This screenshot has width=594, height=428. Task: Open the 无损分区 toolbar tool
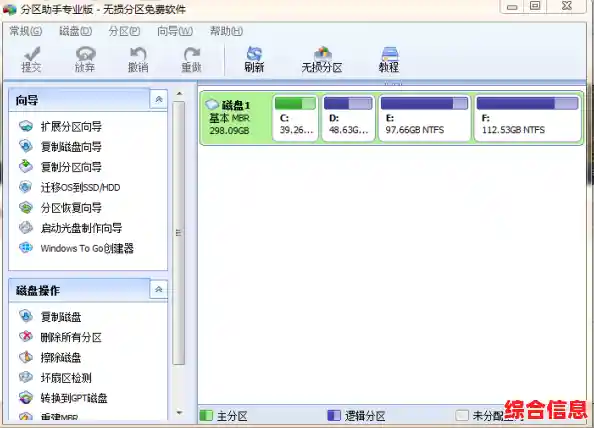[322, 59]
